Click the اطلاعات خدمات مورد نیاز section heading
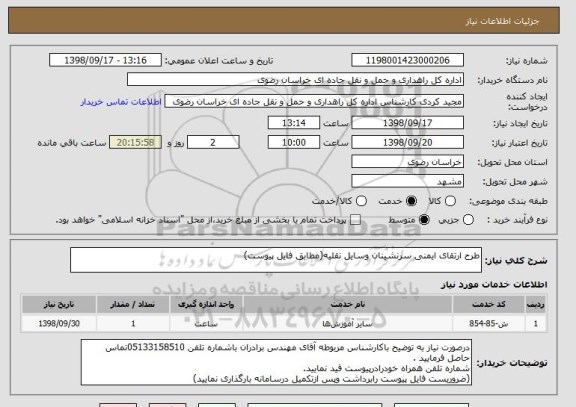 494,285
